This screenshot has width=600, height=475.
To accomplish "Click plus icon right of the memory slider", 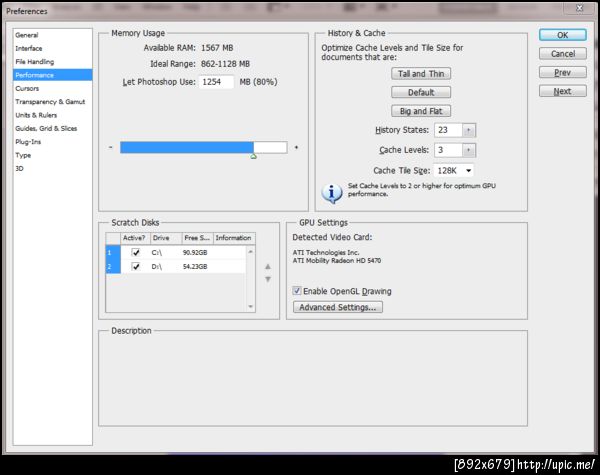I will click(x=296, y=147).
